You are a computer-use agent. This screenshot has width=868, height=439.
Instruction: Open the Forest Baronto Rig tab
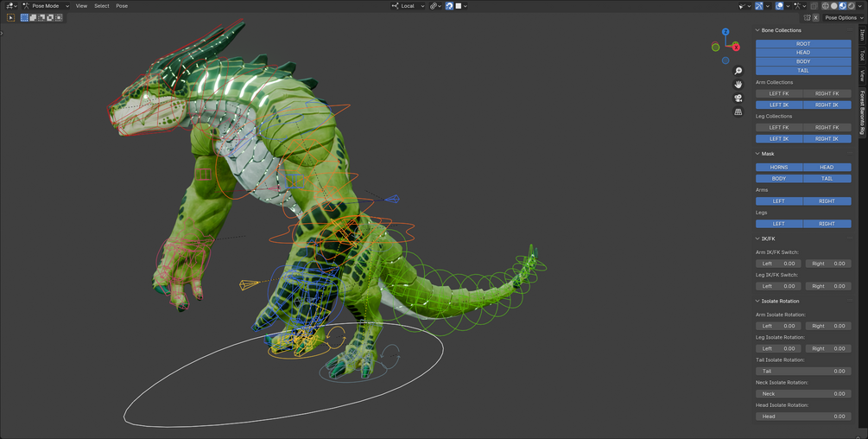click(863, 113)
